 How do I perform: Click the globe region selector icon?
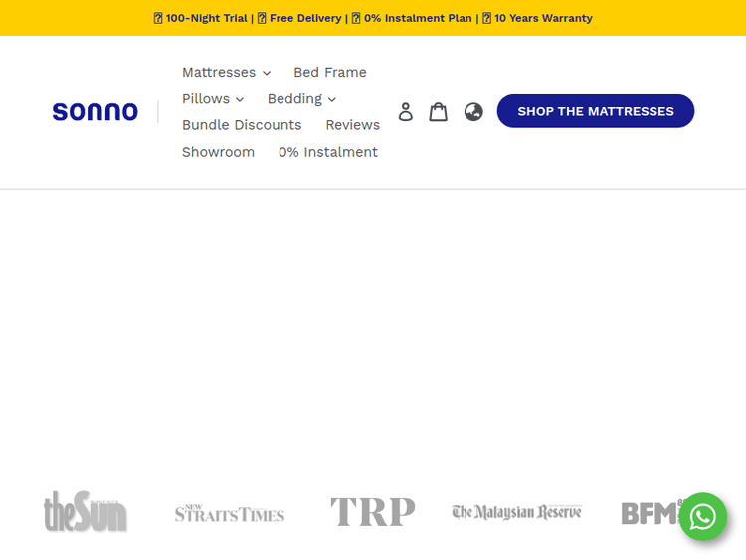(473, 111)
